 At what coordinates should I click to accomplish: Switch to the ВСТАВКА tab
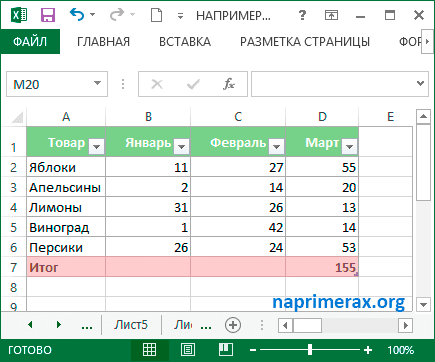185,42
